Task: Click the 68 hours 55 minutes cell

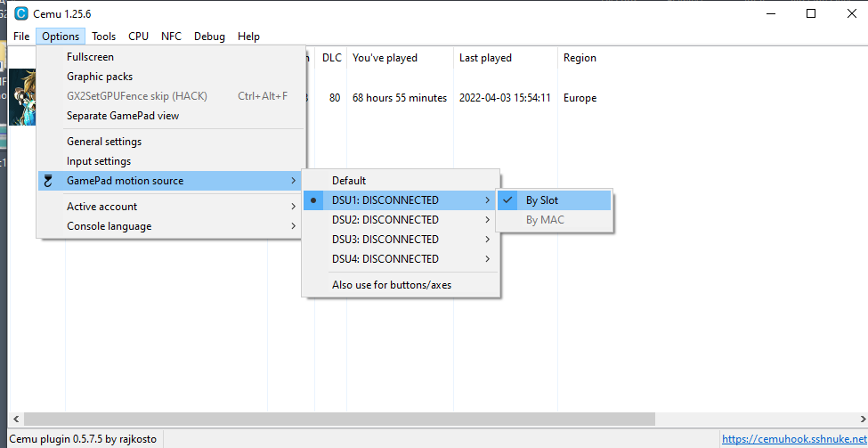Action: pyautogui.click(x=400, y=98)
